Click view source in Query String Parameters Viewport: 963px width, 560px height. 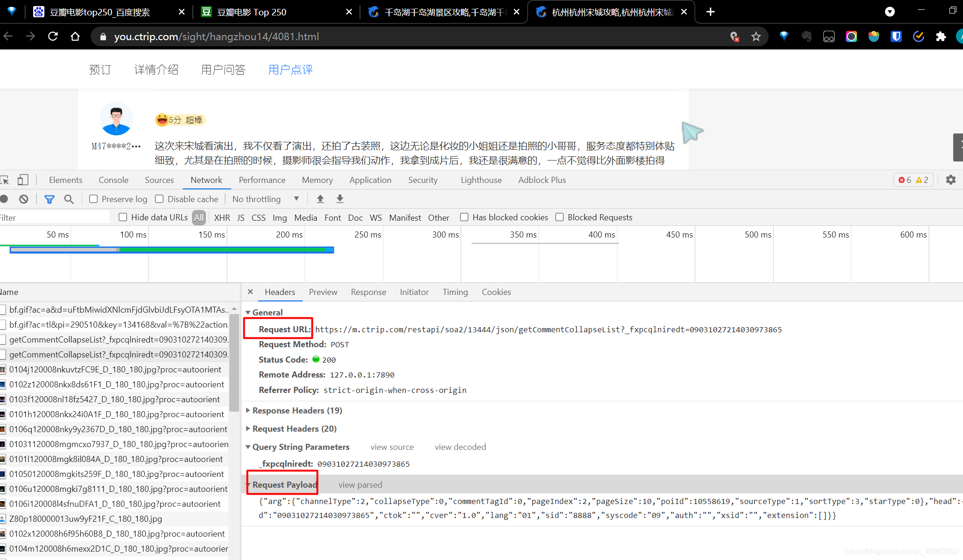point(391,447)
